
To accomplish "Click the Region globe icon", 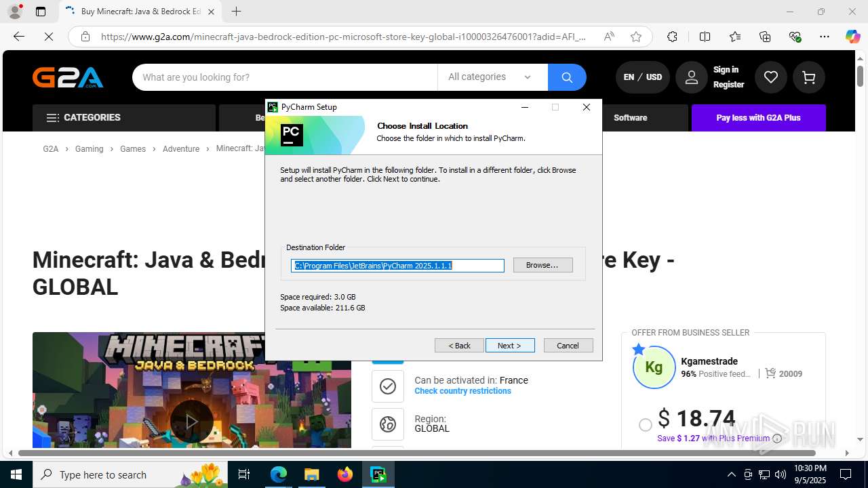I will 388,424.
